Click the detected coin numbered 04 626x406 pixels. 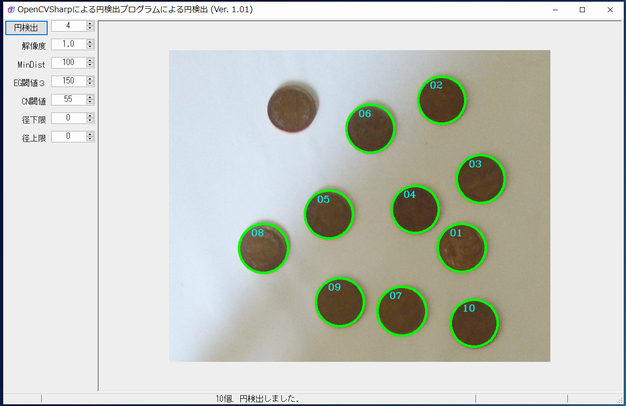pos(416,209)
